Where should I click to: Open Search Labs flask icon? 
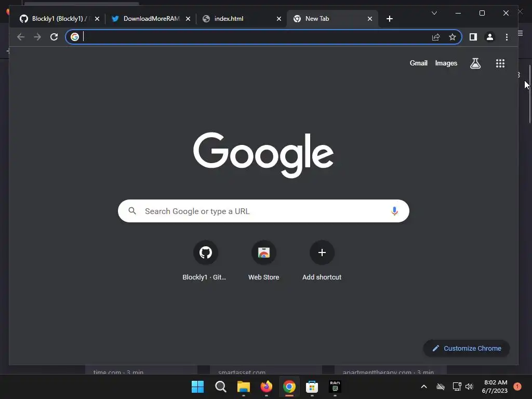pos(475,63)
